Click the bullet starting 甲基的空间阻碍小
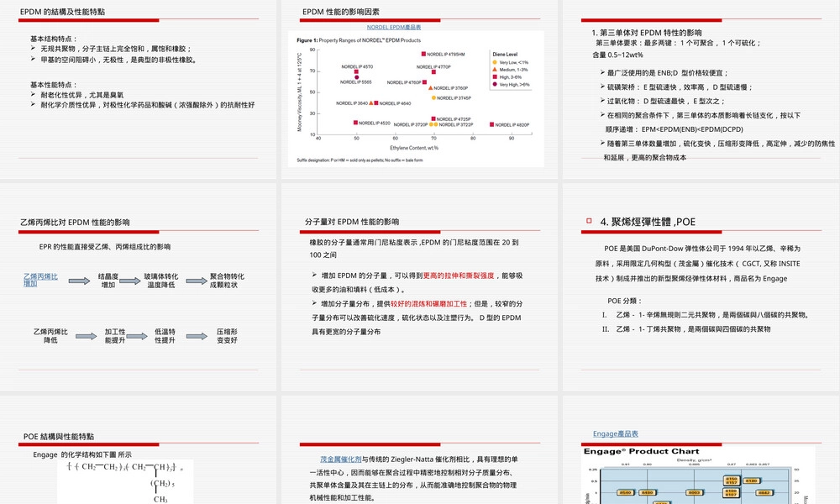The height and width of the screenshot is (504, 840). click(x=120, y=60)
